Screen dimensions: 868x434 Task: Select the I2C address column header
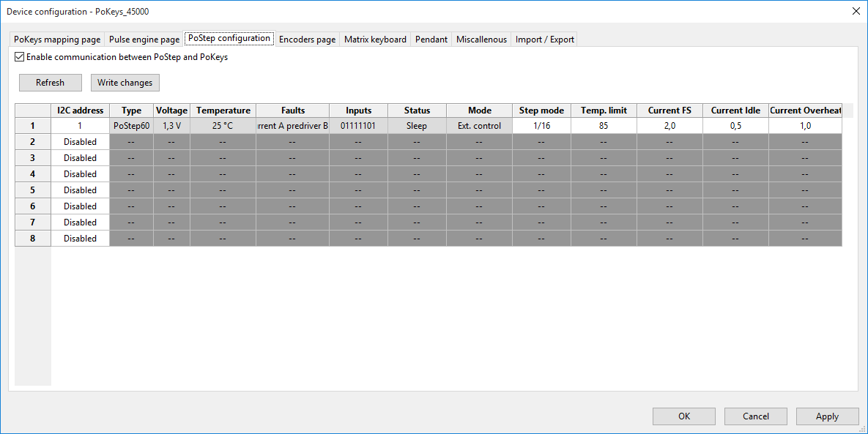(x=81, y=111)
